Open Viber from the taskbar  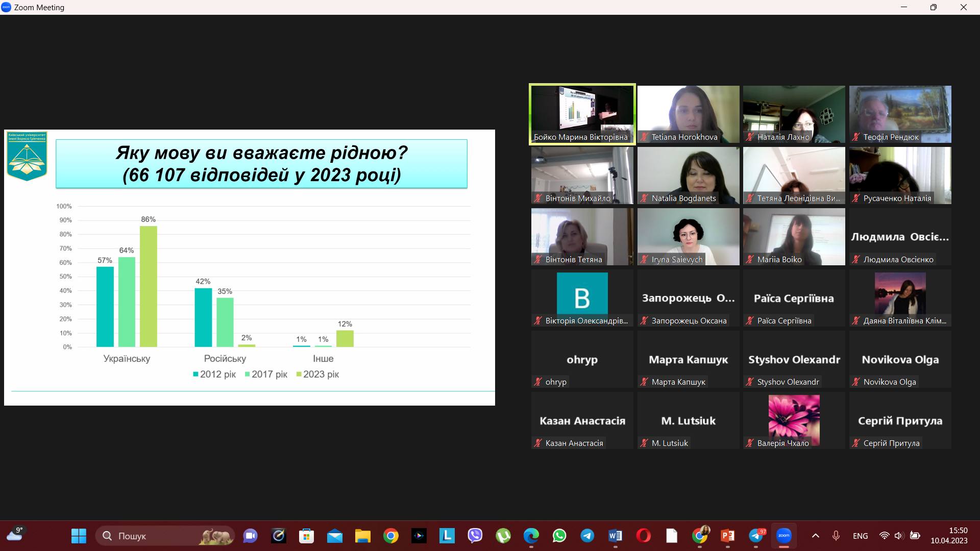(x=475, y=536)
